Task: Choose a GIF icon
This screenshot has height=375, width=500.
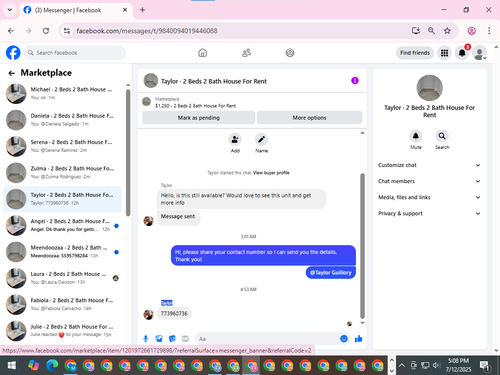Action: pyautogui.click(x=185, y=339)
